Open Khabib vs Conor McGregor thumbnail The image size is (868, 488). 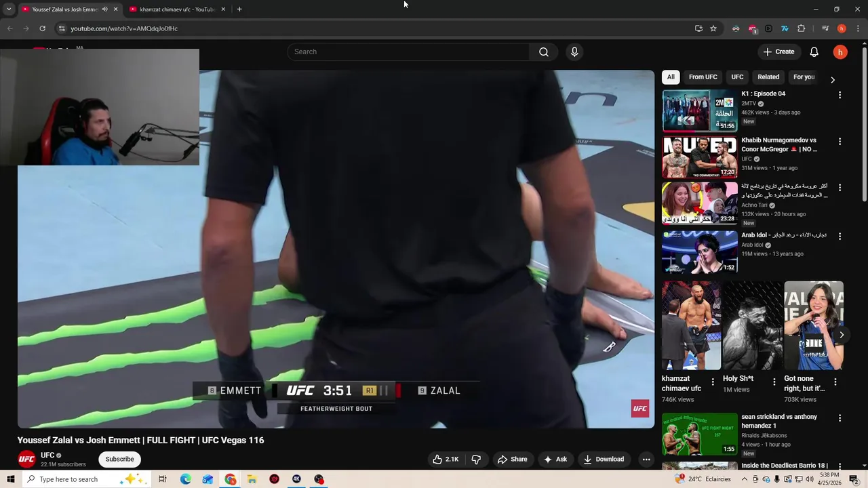point(699,157)
